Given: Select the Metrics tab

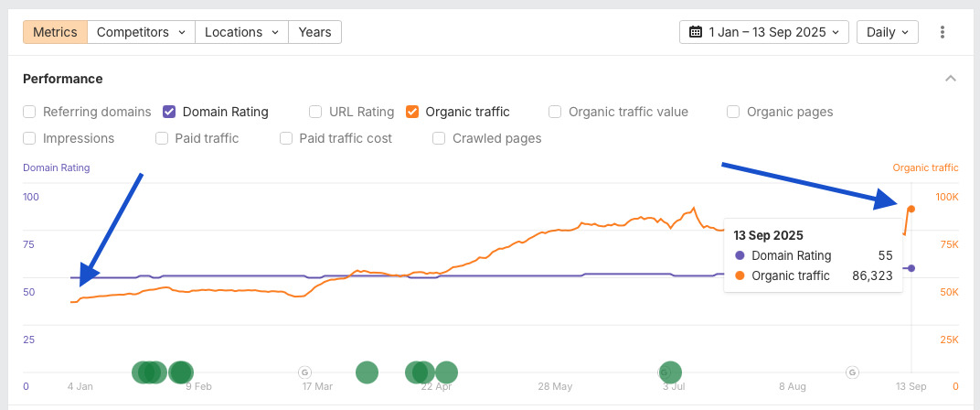Looking at the screenshot, I should pyautogui.click(x=55, y=32).
